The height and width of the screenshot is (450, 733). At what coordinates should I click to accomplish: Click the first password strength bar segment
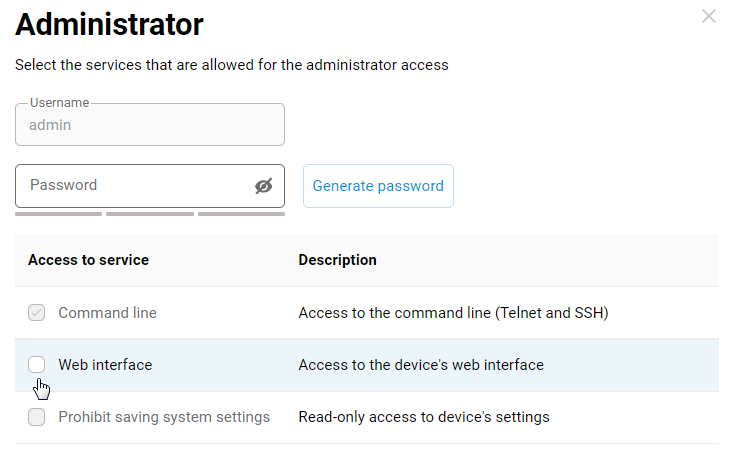click(x=58, y=213)
